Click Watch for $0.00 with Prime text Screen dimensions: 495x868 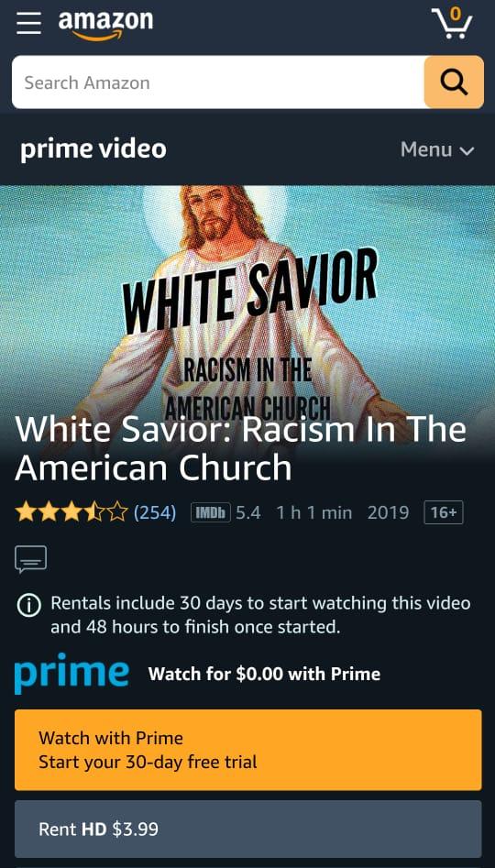pyautogui.click(x=264, y=674)
